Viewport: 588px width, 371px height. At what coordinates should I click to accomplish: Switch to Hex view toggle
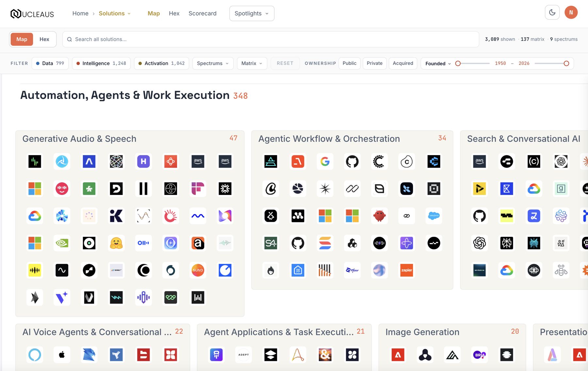coord(44,39)
